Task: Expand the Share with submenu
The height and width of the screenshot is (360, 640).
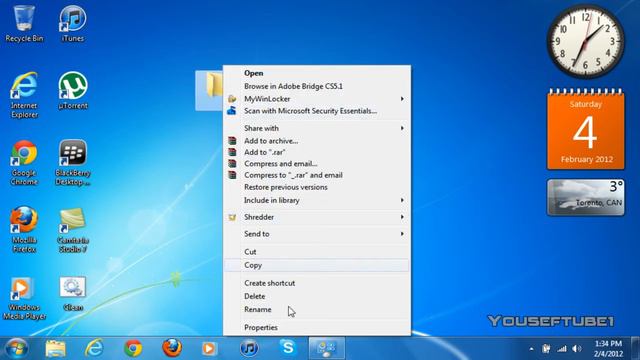Action: pos(317,128)
